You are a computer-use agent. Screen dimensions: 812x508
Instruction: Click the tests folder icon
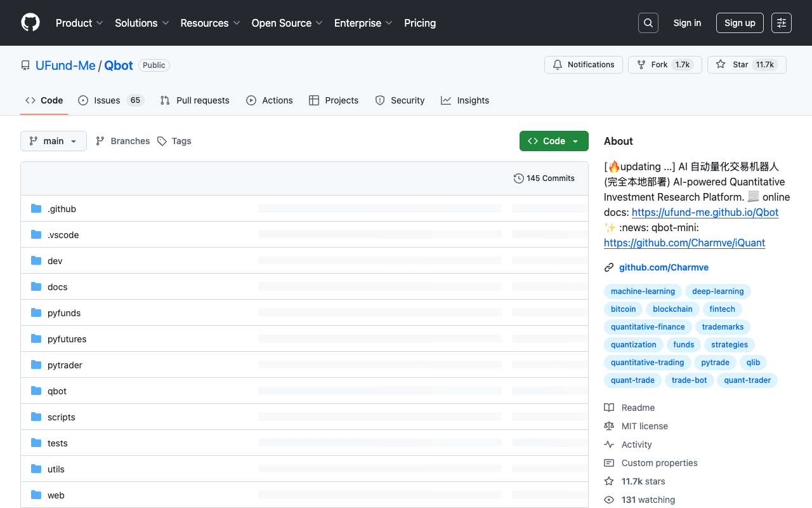[36, 443]
